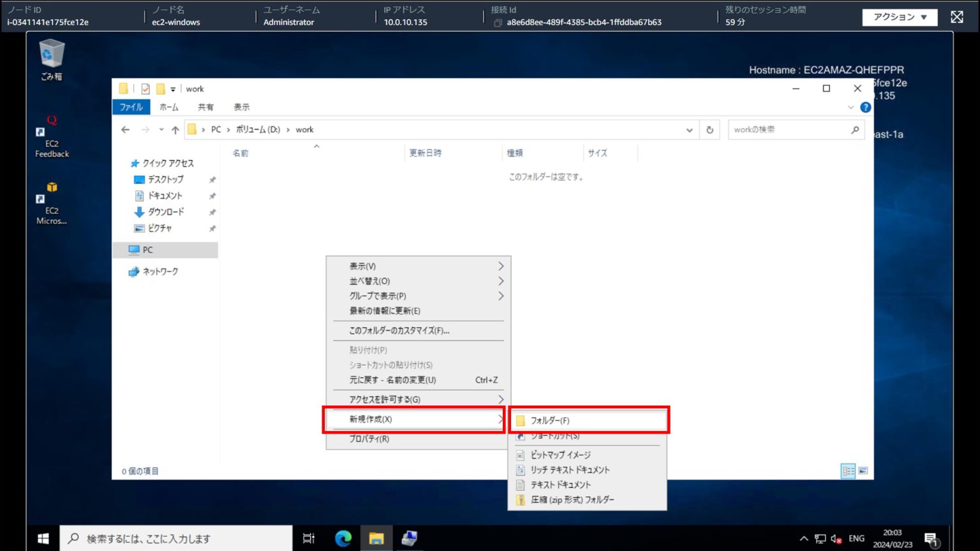Screen dimensions: 980x551
Task: Unpin デスクトップ from quick access
Action: [212, 179]
